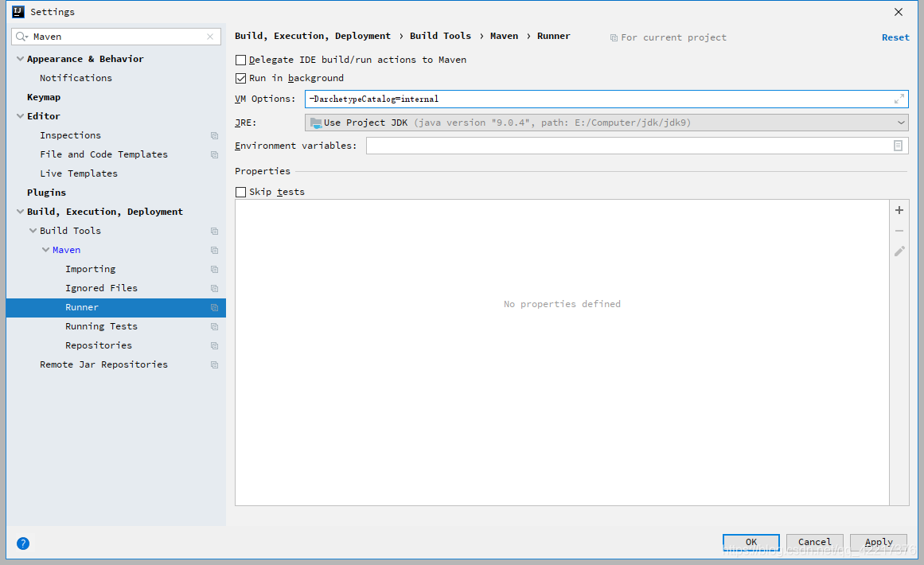Open File and Code Templates page

103,154
